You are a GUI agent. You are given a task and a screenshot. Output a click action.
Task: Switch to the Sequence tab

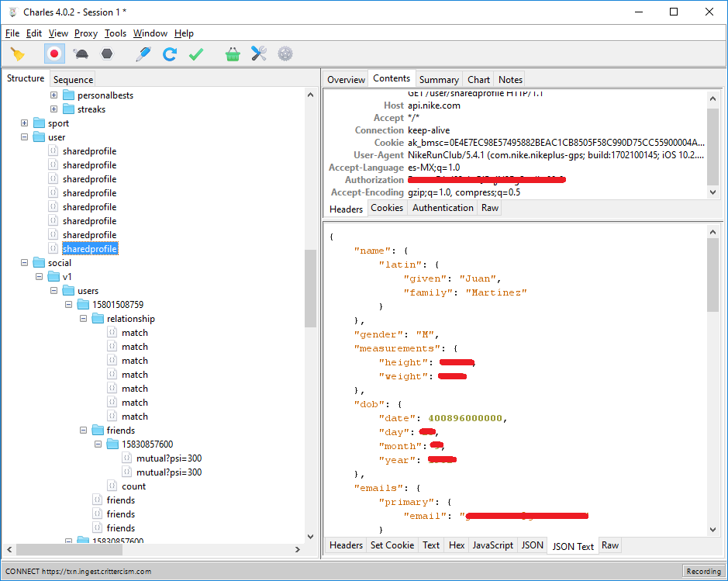pos(73,79)
